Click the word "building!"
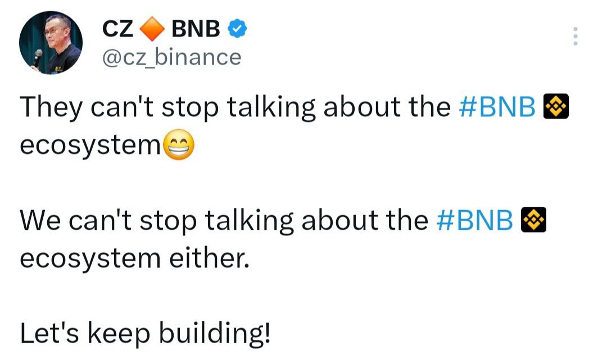This screenshot has width=607, height=364. coord(215,334)
